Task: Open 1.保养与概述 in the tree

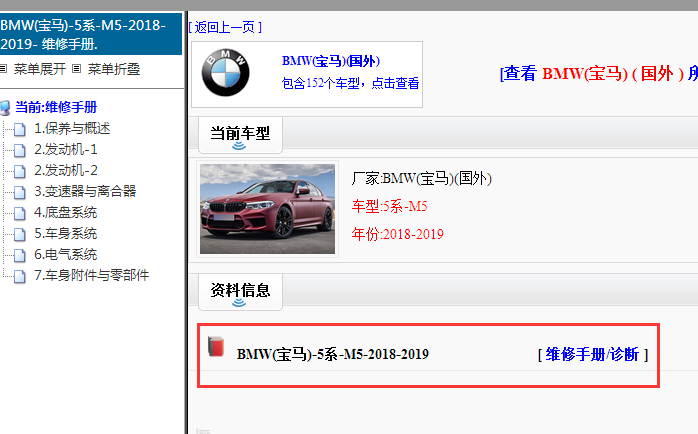Action: click(x=72, y=129)
